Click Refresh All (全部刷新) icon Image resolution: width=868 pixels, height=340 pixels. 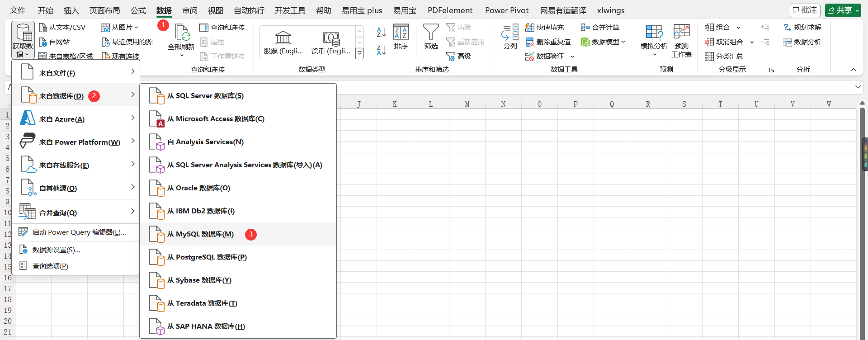[182, 33]
